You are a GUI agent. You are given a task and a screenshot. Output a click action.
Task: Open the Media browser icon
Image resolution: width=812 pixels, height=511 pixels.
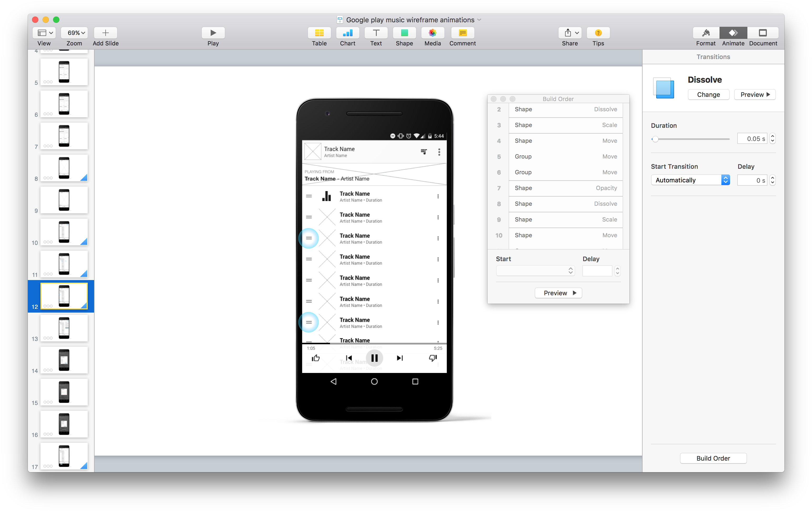point(433,33)
